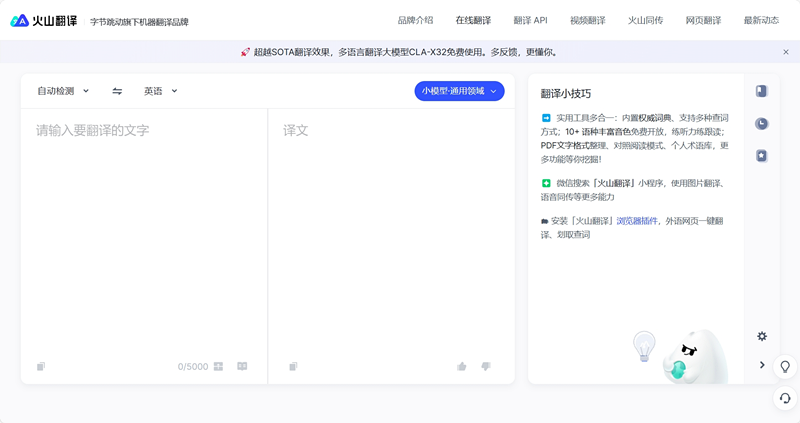Focus the 请输入要翻译的文字 input box
Screen dimensions: 800x423
point(144,230)
